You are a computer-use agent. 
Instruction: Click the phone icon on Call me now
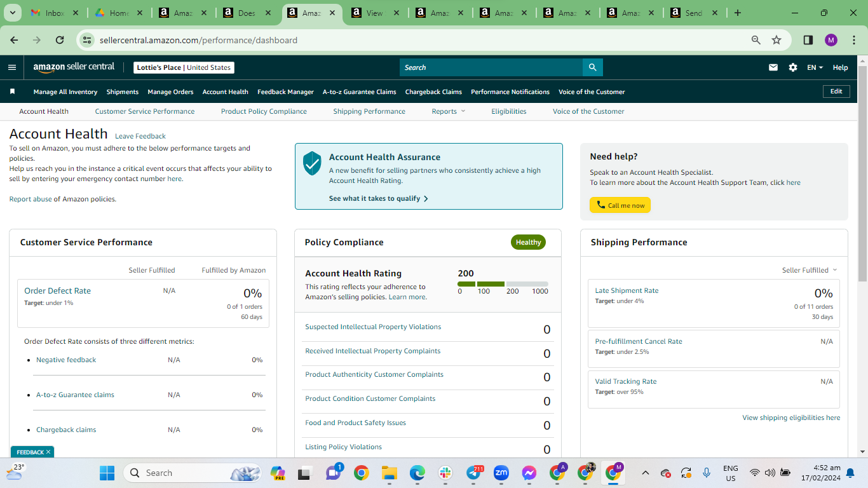[600, 205]
